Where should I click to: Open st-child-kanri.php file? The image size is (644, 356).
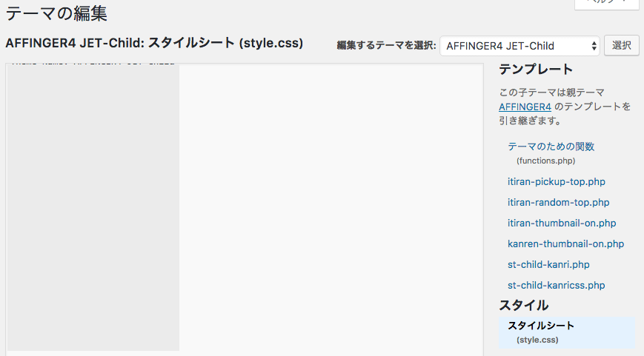tap(548, 264)
